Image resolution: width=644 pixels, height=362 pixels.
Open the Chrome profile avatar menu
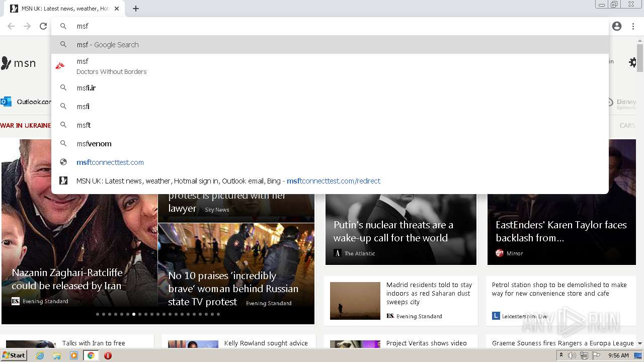617,26
